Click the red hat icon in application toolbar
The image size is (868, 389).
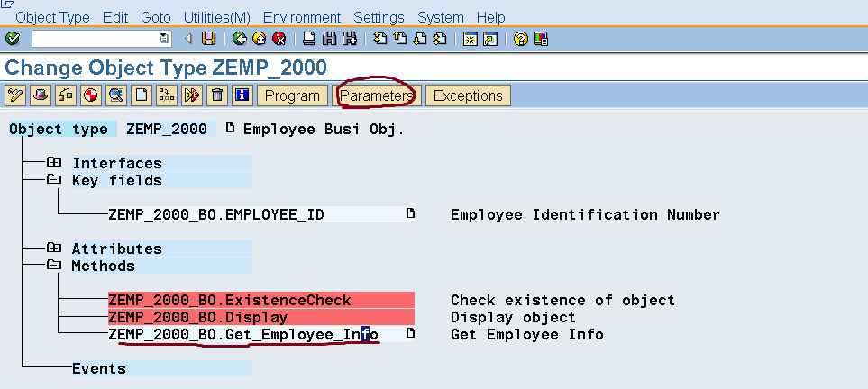[40, 95]
